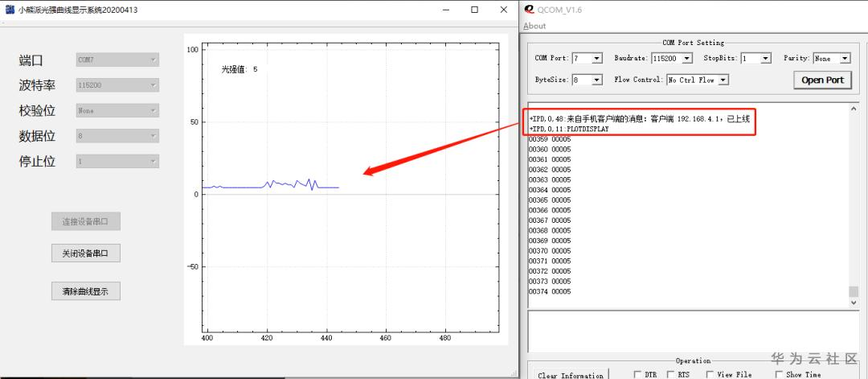Click the QCOM logo icon in title bar
This screenshot has width=868, height=379.
click(530, 10)
